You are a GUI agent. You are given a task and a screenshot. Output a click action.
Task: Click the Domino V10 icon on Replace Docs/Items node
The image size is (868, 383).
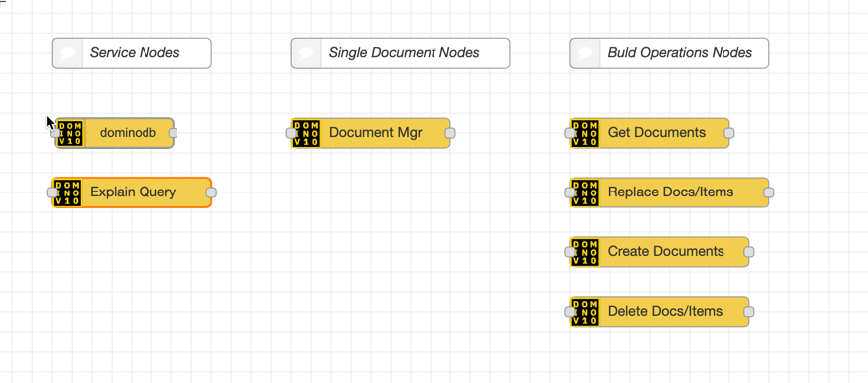[586, 192]
